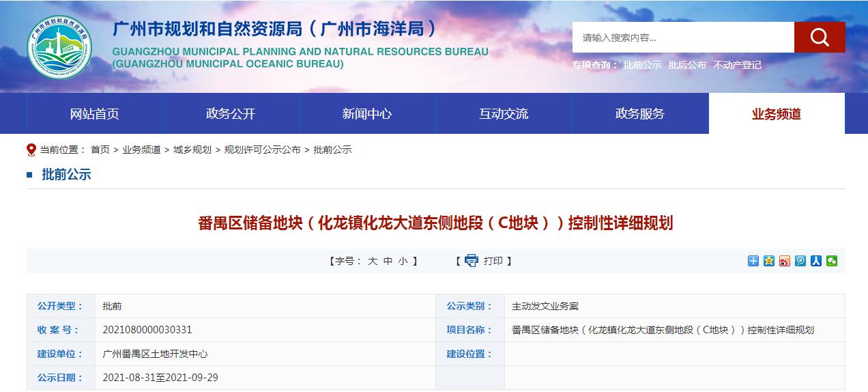Click the 专项查询 label
868x392 pixels.
point(594,65)
